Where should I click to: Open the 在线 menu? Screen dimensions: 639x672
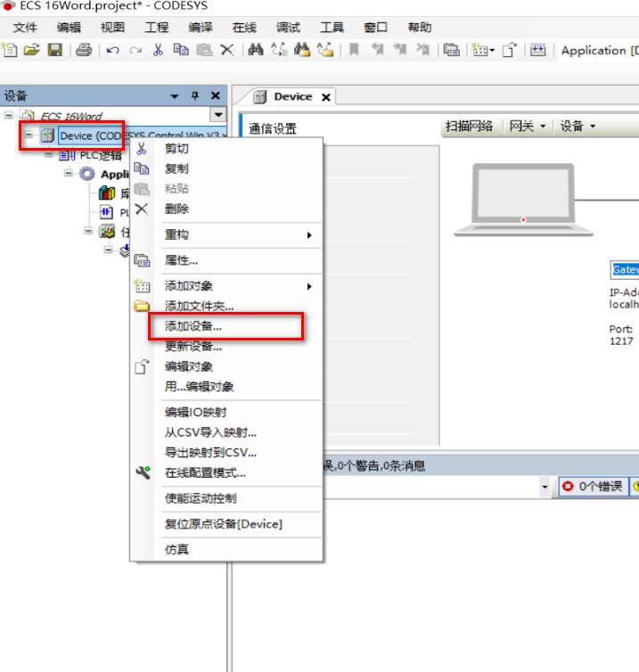(244, 28)
